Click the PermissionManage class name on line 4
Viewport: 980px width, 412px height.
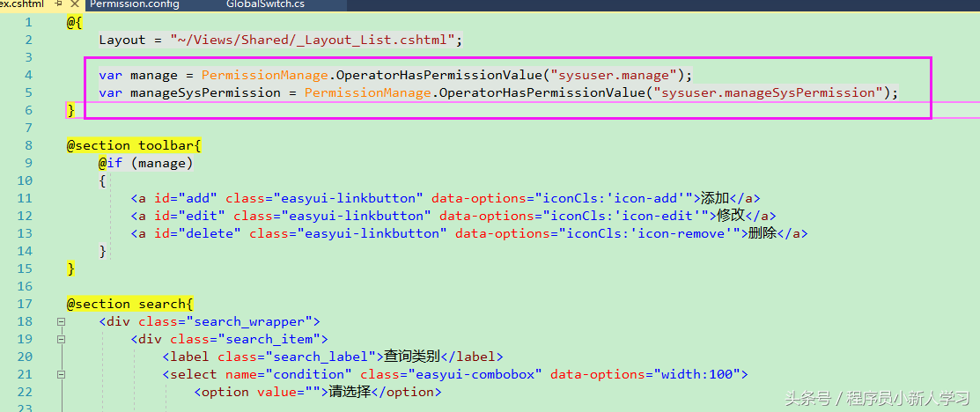pos(265,76)
